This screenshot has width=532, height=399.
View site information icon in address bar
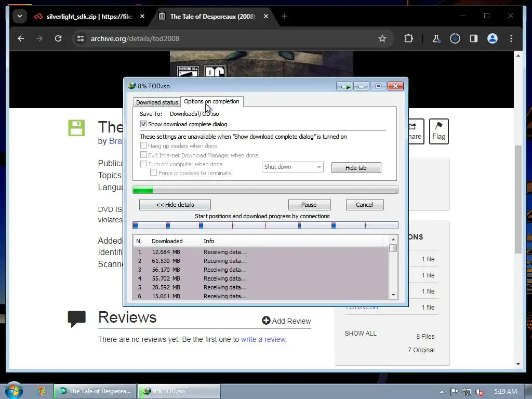click(x=81, y=38)
